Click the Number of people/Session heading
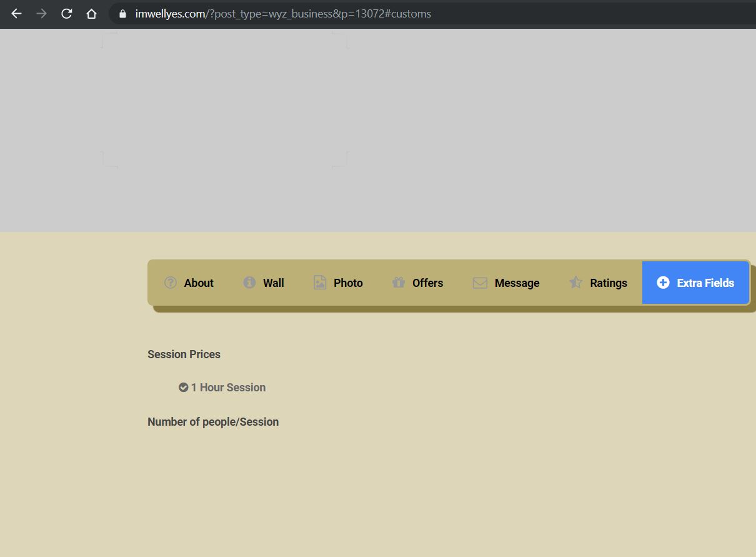Viewport: 756px width, 557px height. coord(213,422)
